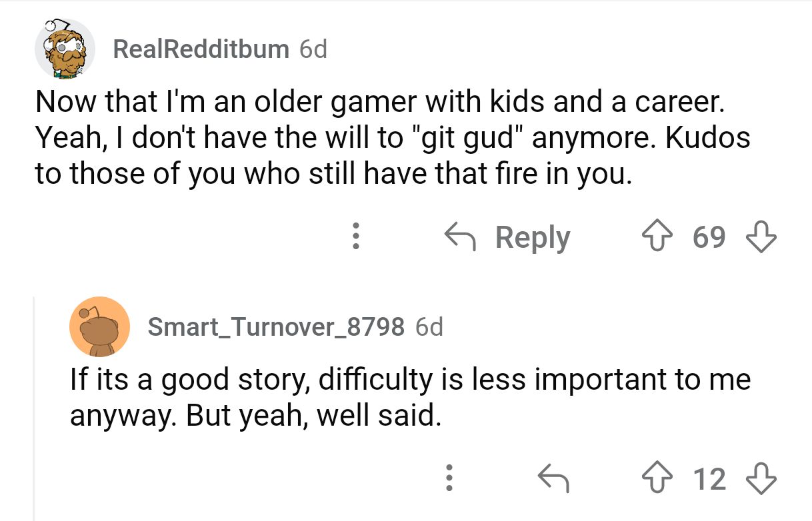812x521 pixels.
Task: Open three-dot options menu on Smart_Turnover_8798's reply
Action: click(x=450, y=478)
